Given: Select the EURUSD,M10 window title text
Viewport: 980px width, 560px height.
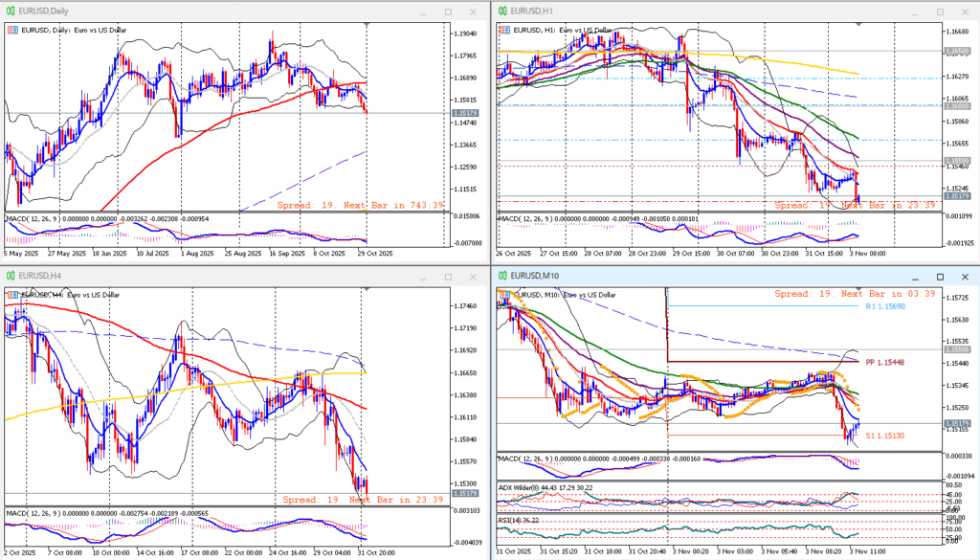Looking at the screenshot, I should [x=535, y=278].
